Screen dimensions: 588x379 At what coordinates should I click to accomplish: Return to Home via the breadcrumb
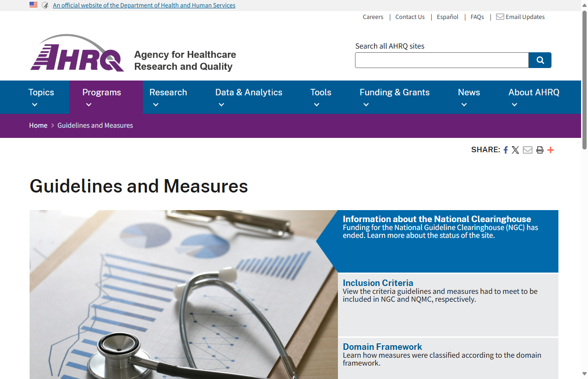point(38,125)
